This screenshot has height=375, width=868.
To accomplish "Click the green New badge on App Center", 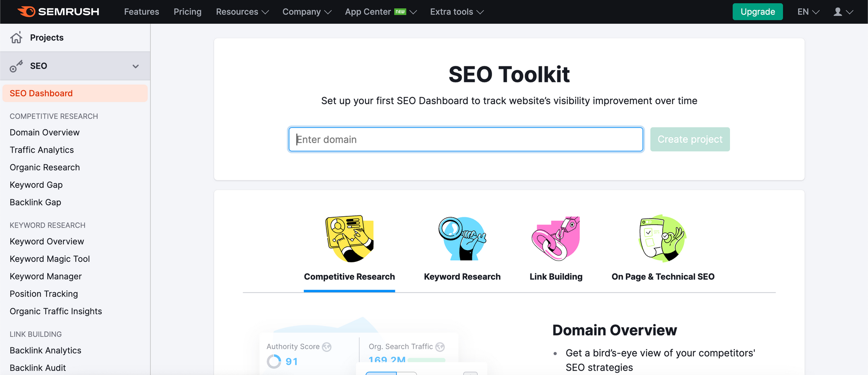I will (x=400, y=12).
